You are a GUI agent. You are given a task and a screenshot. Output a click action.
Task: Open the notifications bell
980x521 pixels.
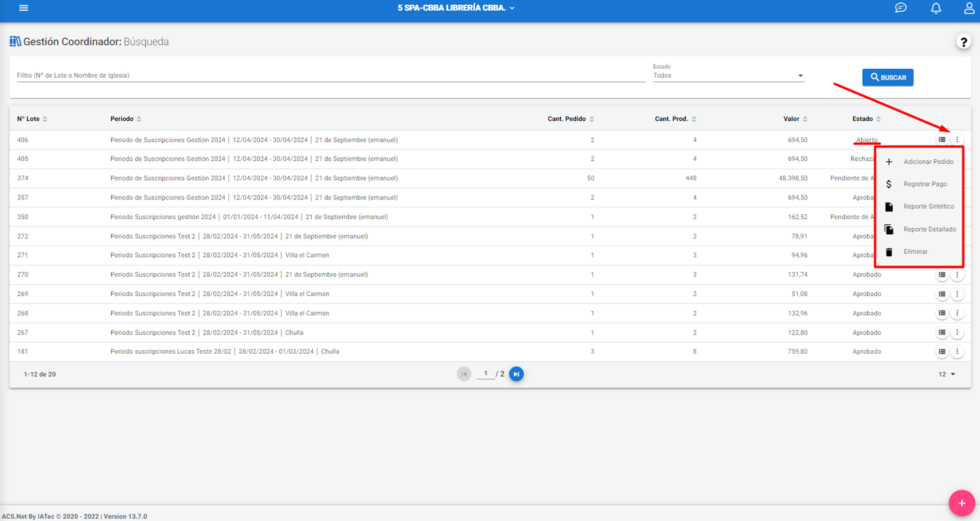click(x=936, y=8)
